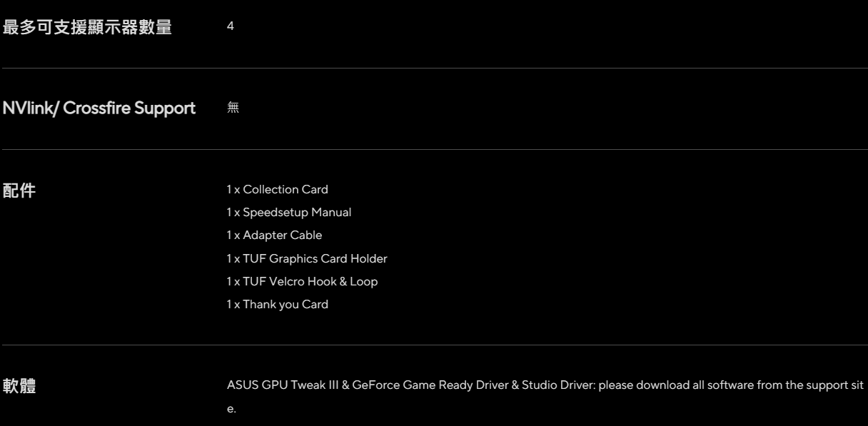
Task: Click the 軟體 section heading
Action: click(19, 387)
